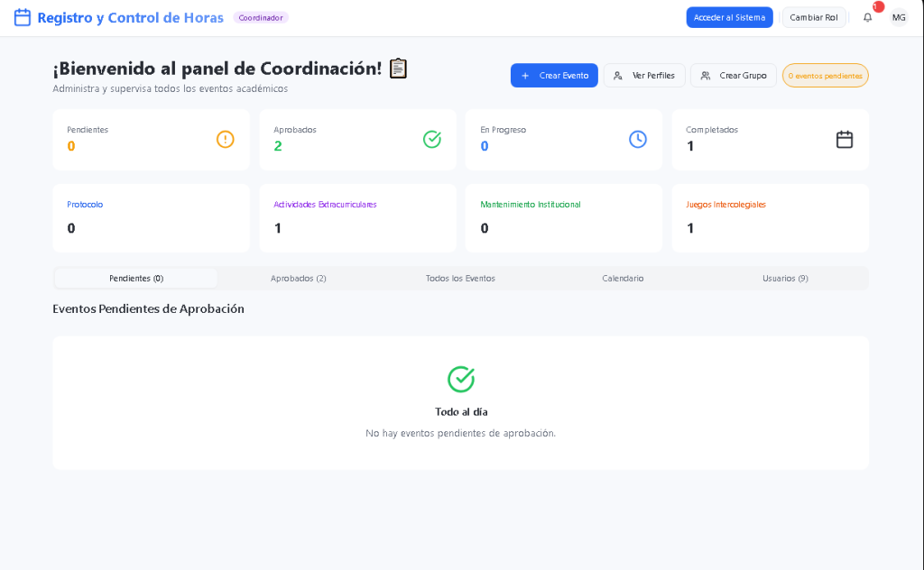Click the orange pending alert icon

(225, 139)
